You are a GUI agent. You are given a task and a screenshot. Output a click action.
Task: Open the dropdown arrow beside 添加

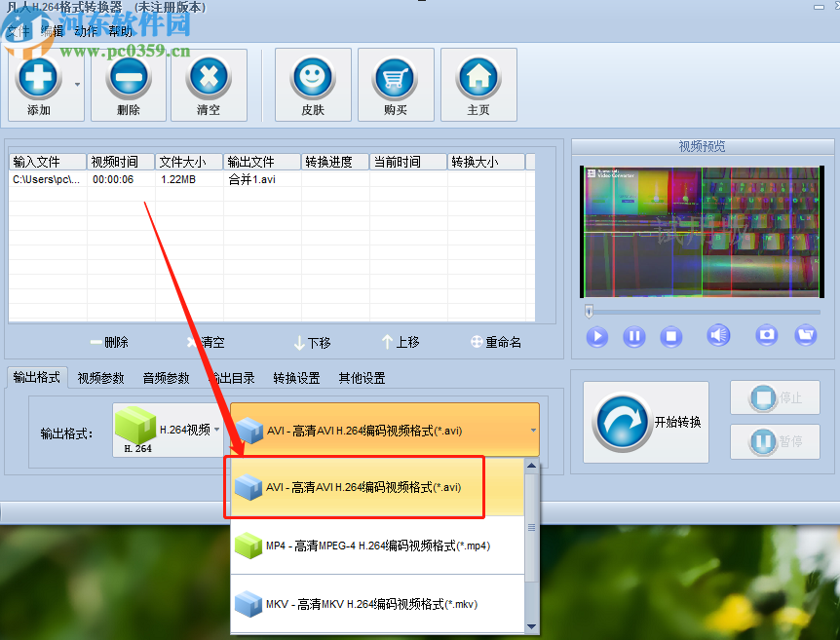click(77, 85)
